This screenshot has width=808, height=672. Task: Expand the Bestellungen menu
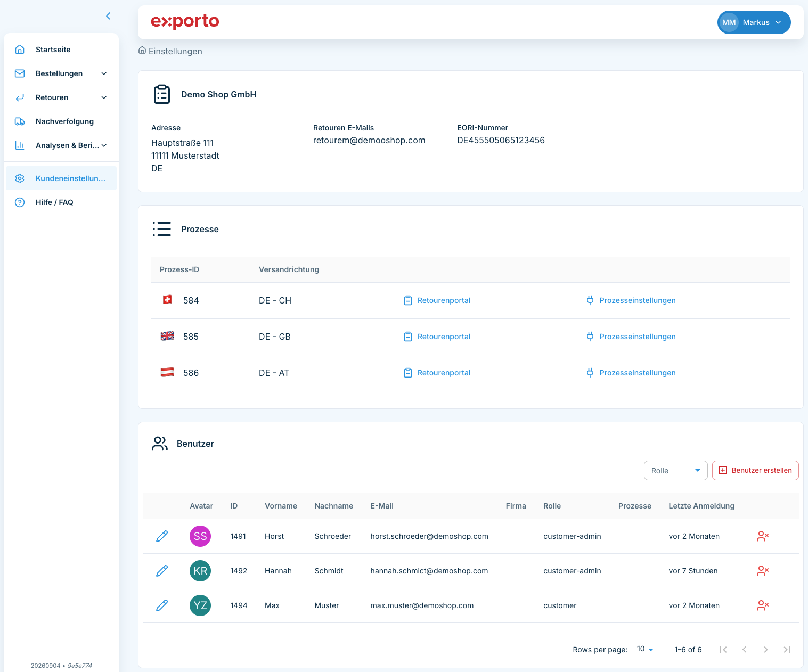[x=104, y=73]
